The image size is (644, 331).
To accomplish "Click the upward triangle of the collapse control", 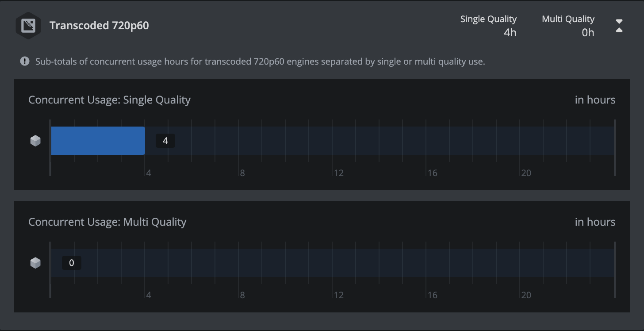I will (x=619, y=29).
